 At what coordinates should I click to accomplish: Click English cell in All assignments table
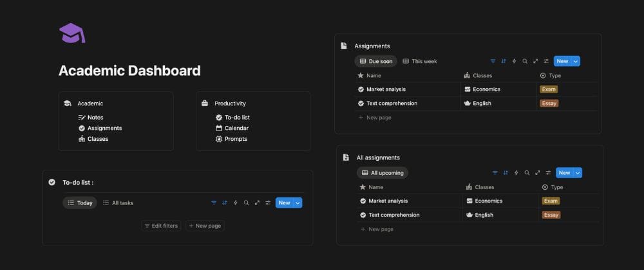[x=500, y=215]
